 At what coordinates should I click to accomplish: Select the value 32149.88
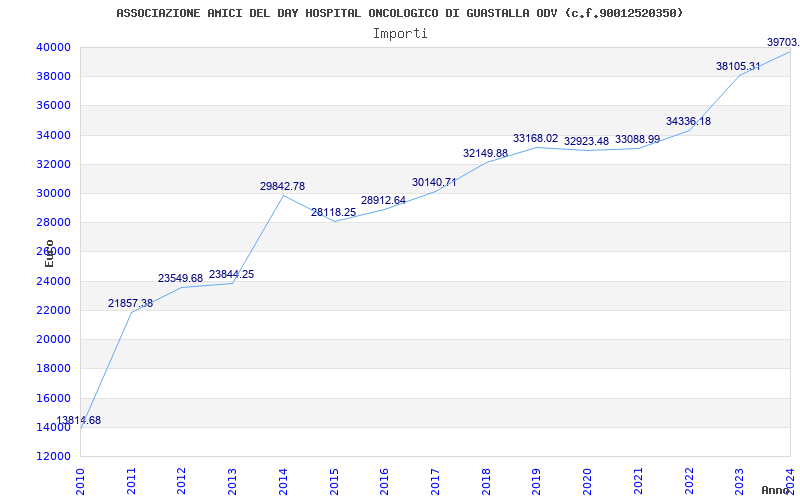tap(485, 153)
